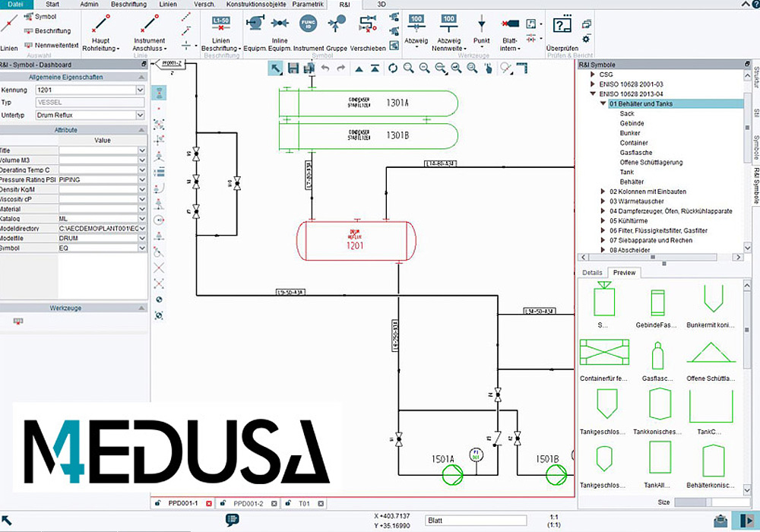760x532 pixels.
Task: Click the refresh redraw icon
Action: tap(393, 68)
